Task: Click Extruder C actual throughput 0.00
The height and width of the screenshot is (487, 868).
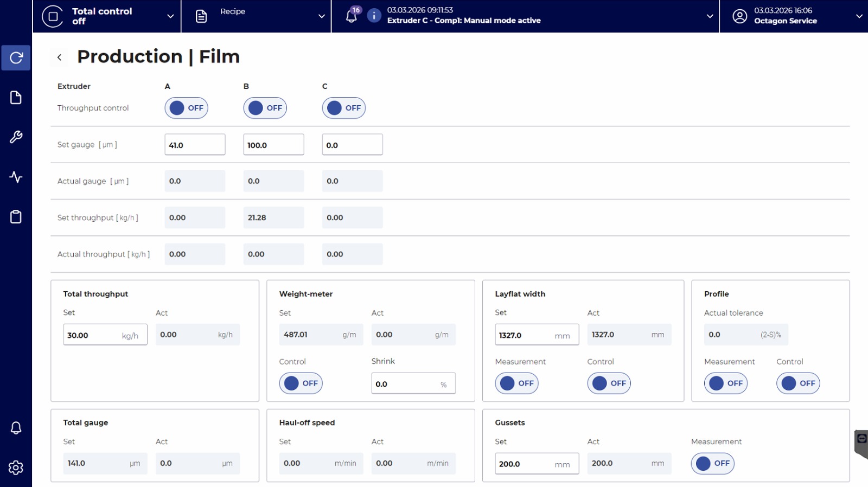Action: 352,254
